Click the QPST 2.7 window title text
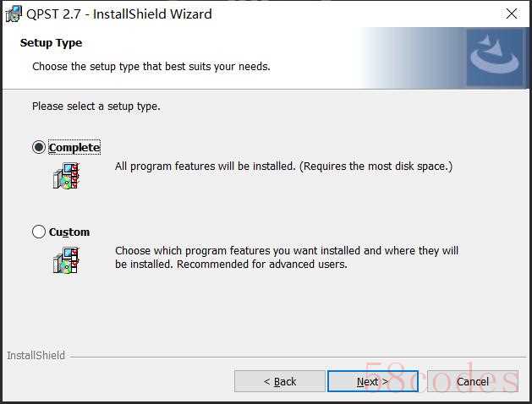Viewport: 532px width, 404px height. click(x=119, y=14)
